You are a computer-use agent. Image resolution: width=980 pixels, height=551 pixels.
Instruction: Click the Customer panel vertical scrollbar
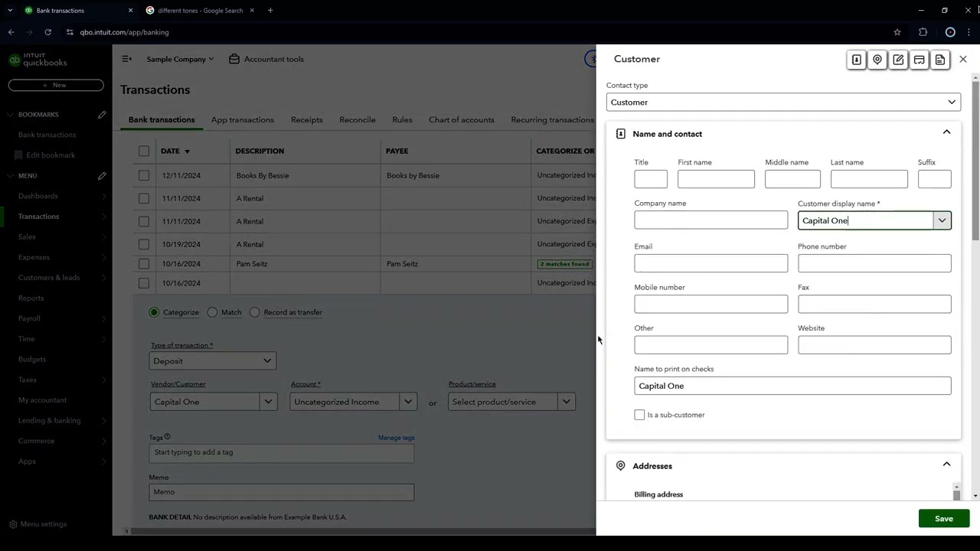pyautogui.click(x=975, y=161)
